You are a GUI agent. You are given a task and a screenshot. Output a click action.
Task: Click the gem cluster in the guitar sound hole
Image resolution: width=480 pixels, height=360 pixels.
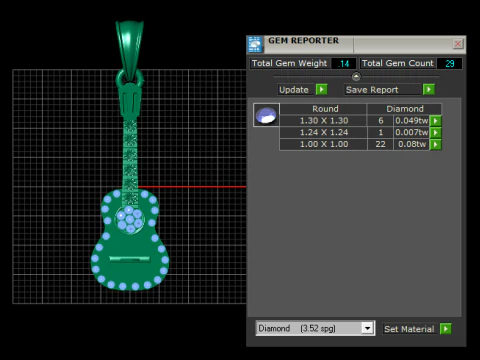click(x=130, y=219)
